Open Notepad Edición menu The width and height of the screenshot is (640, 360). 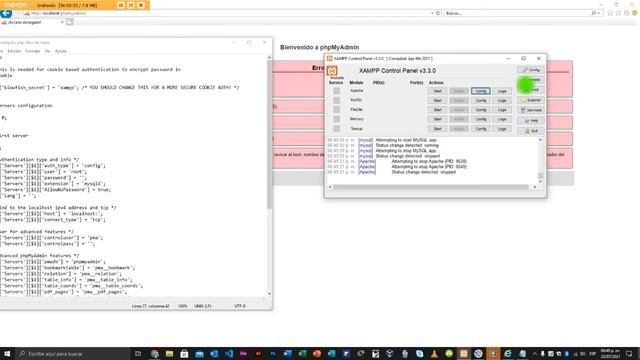pyautogui.click(x=14, y=51)
